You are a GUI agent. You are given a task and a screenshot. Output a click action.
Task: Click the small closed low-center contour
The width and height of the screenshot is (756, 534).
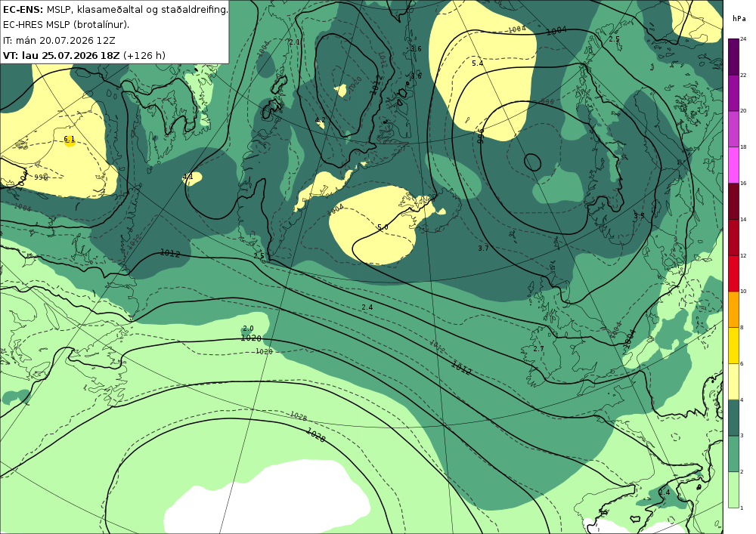(x=532, y=162)
